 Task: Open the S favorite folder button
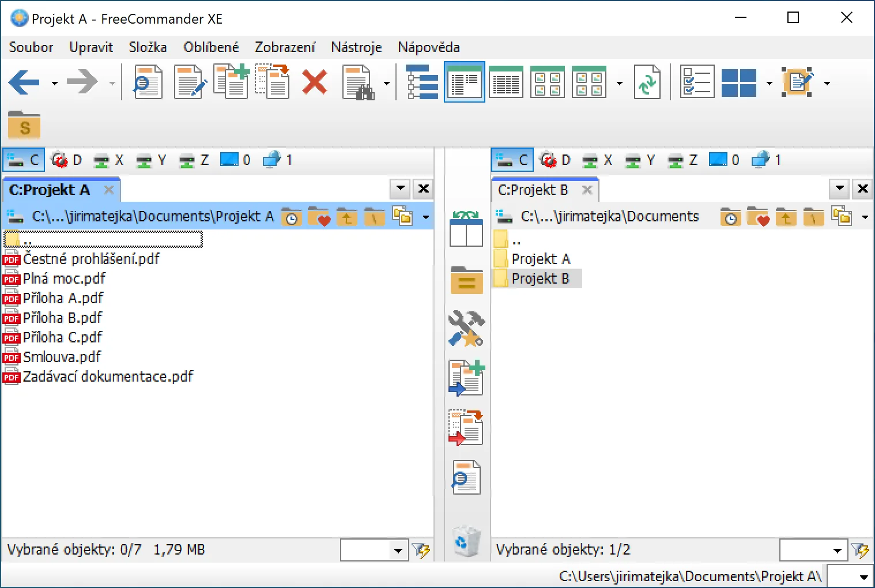point(24,125)
